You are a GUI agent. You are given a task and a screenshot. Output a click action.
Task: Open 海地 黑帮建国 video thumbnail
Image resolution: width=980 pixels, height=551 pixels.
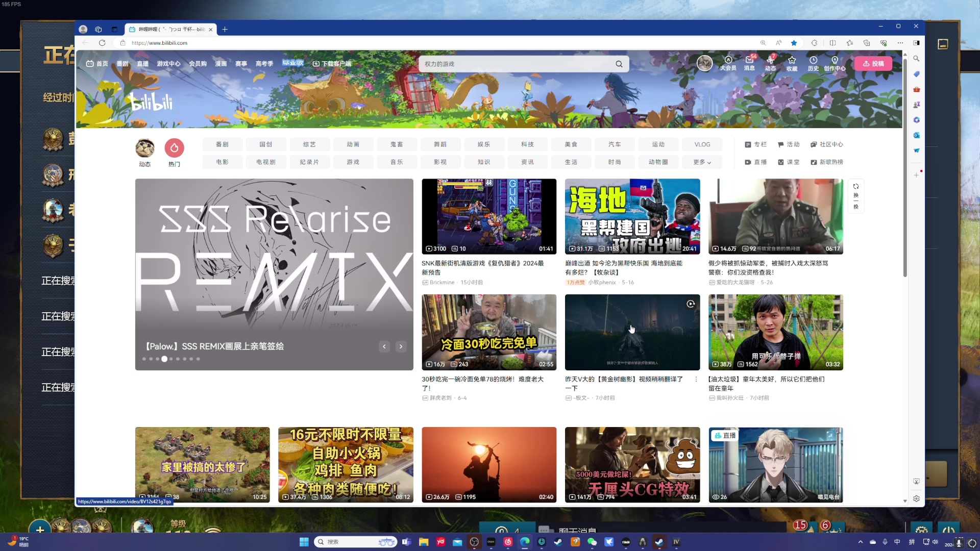[x=632, y=216]
